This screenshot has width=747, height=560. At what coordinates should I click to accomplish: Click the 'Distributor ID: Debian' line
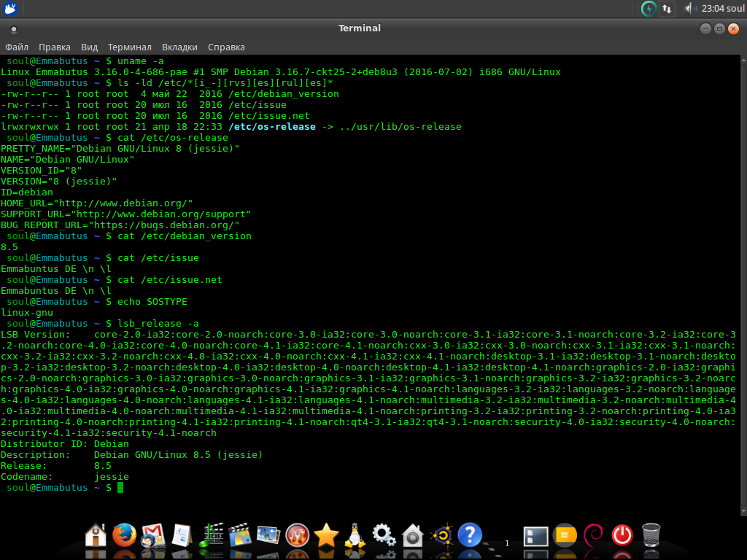(65, 444)
